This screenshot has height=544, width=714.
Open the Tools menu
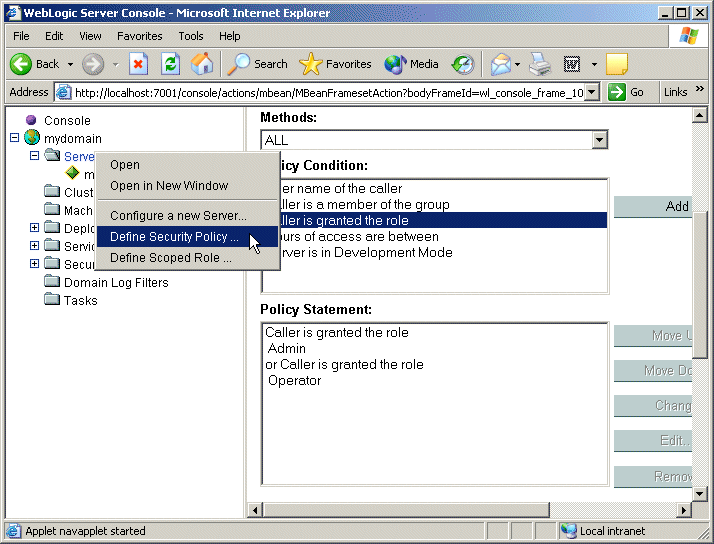(191, 36)
